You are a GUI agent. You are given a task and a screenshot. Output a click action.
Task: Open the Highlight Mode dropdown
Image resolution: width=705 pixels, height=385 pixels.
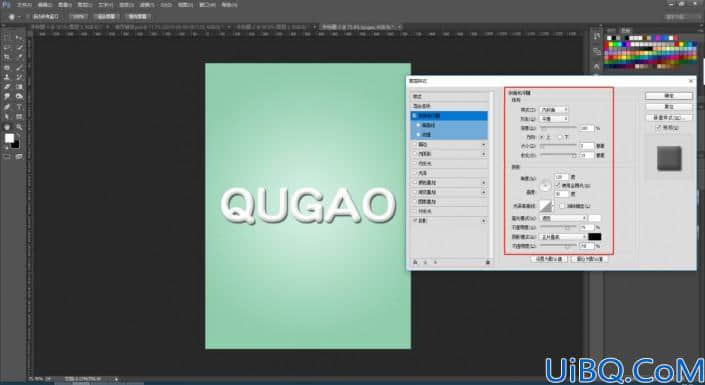(x=563, y=218)
